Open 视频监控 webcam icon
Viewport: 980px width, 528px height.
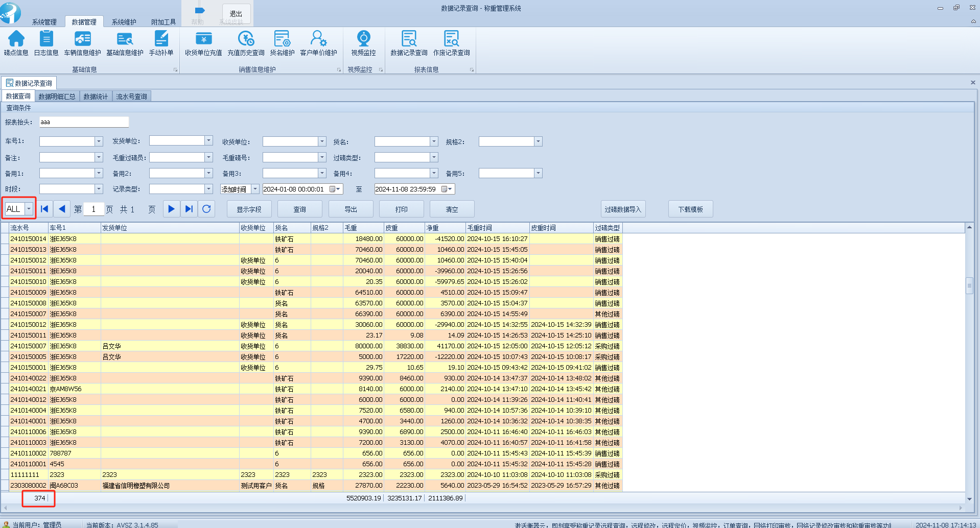click(363, 43)
